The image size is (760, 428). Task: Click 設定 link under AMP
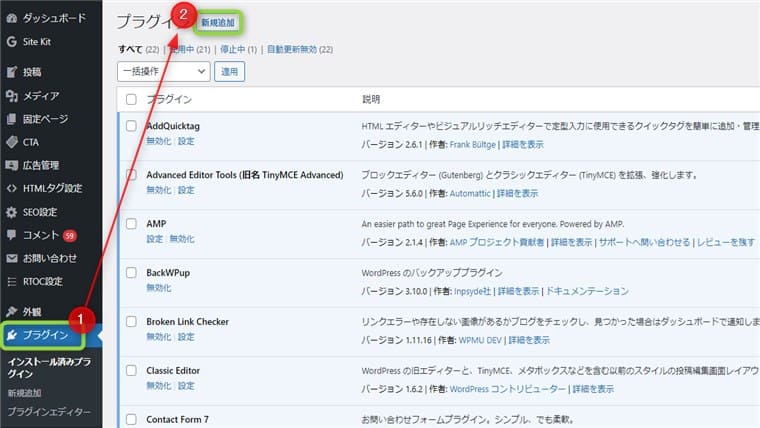[155, 239]
